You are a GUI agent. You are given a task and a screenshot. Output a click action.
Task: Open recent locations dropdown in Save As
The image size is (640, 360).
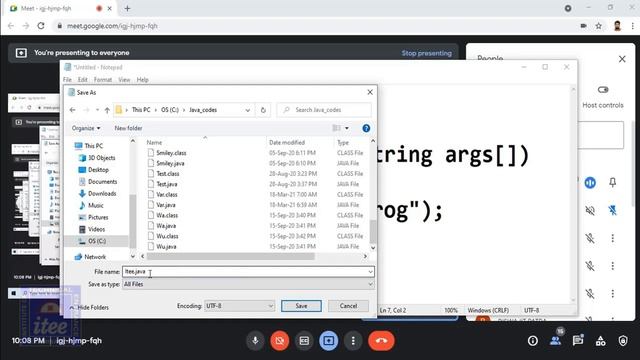pyautogui.click(x=97, y=110)
